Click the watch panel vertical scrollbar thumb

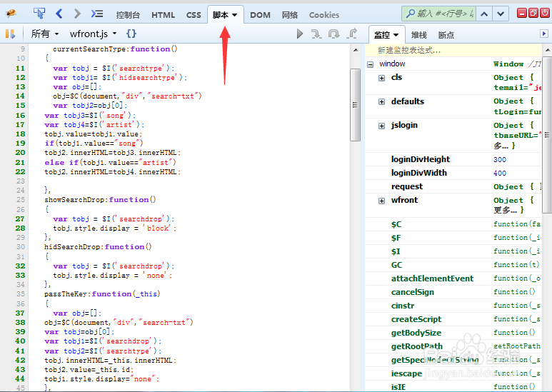[547, 134]
